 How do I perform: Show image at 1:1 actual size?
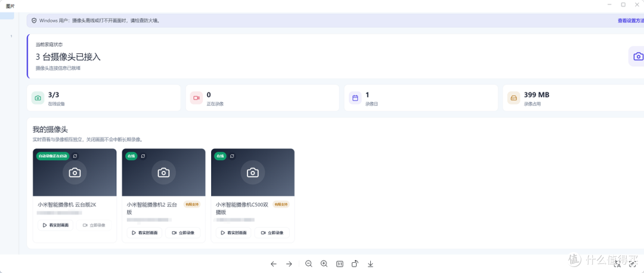(340, 264)
